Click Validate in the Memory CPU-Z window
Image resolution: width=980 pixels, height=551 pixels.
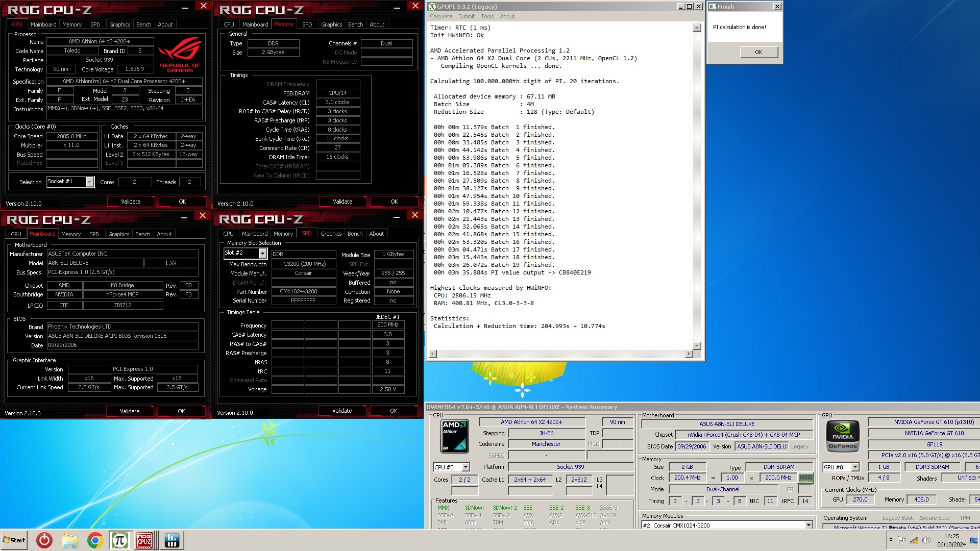(x=342, y=202)
